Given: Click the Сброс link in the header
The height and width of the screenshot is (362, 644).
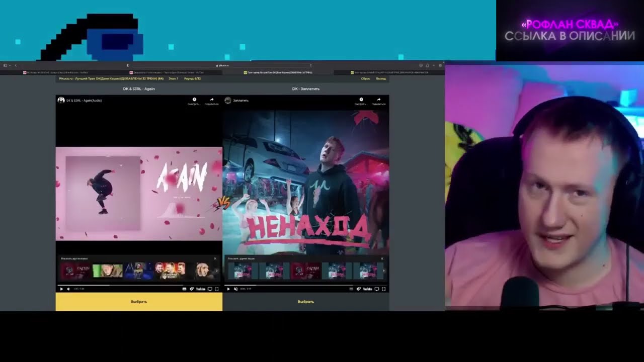Looking at the screenshot, I should (x=366, y=78).
